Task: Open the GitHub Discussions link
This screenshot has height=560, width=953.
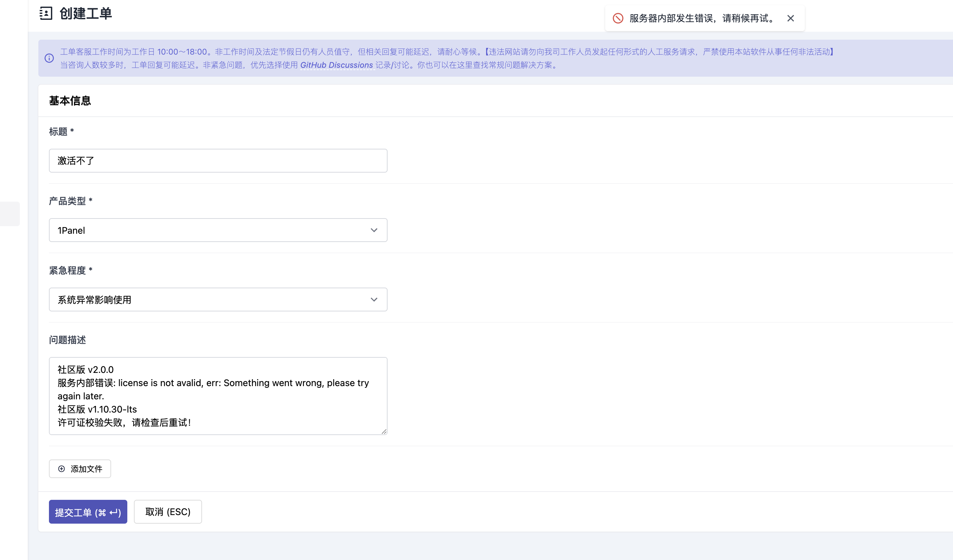Action: [336, 65]
